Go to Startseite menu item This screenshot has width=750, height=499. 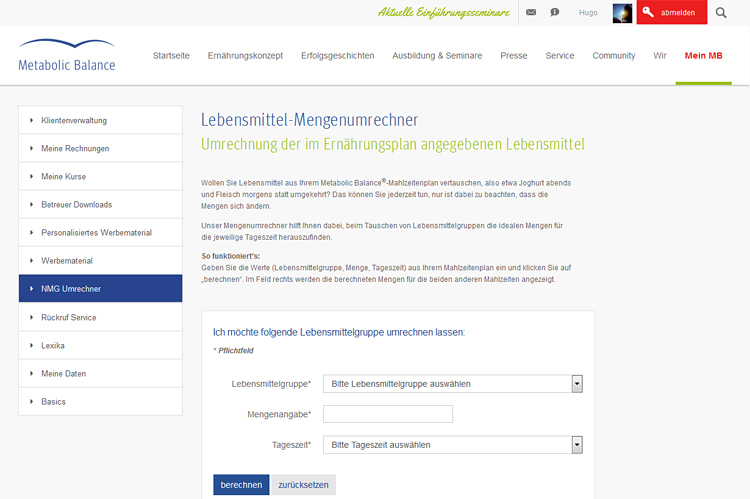click(171, 55)
